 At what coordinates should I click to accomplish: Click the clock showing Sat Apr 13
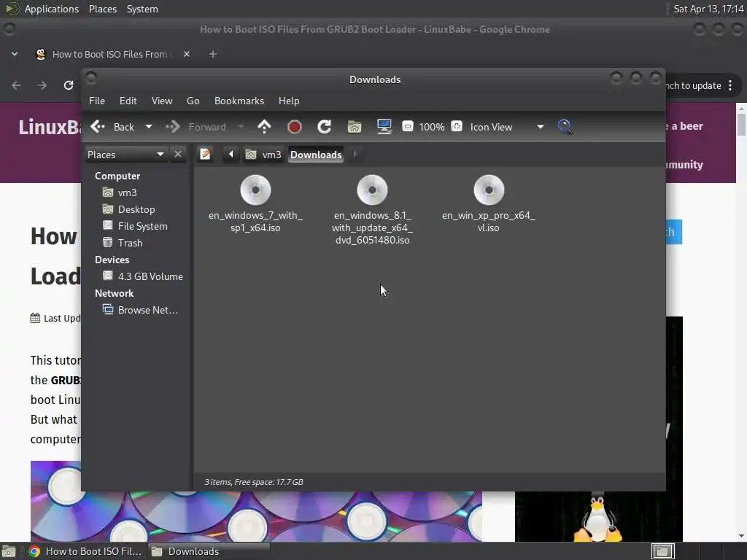click(x=708, y=9)
